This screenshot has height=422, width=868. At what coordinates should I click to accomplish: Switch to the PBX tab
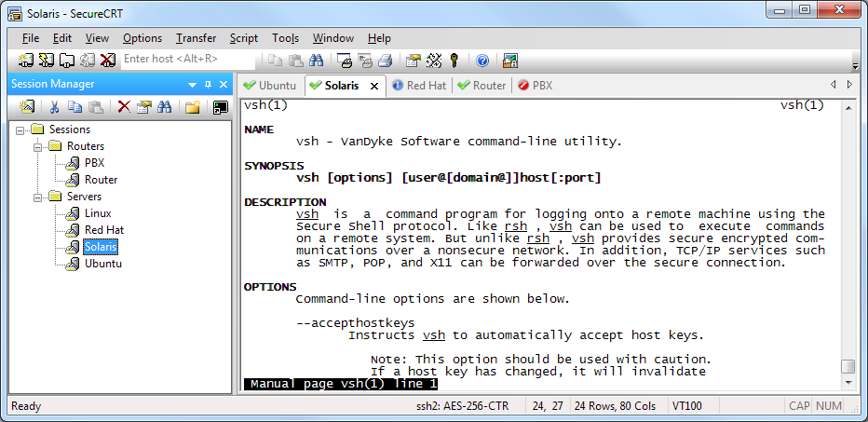coord(536,86)
